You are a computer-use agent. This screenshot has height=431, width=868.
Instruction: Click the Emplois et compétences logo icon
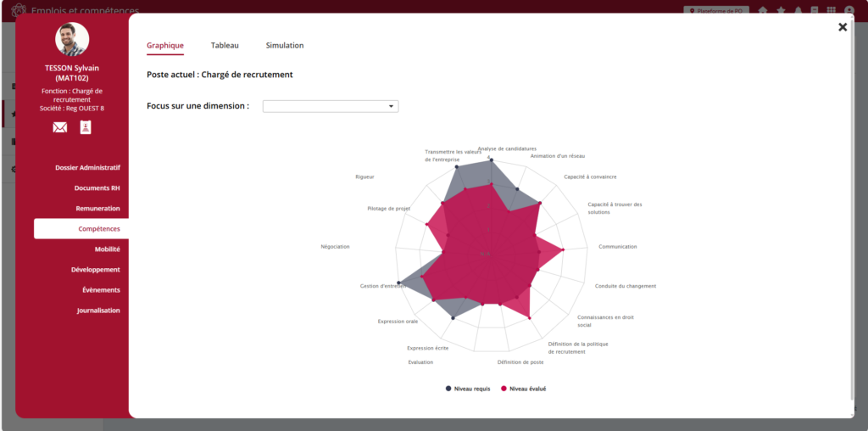[x=19, y=11]
